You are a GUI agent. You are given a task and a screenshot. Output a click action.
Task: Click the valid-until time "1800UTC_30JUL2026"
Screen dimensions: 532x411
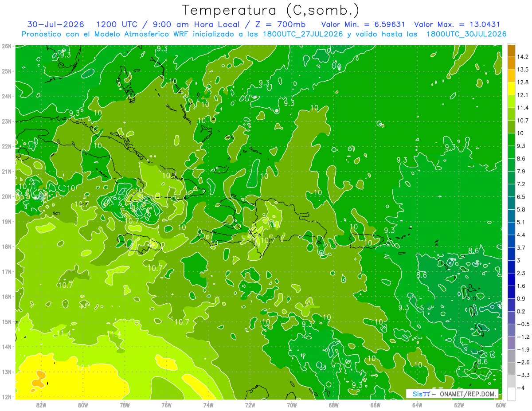[466, 34]
